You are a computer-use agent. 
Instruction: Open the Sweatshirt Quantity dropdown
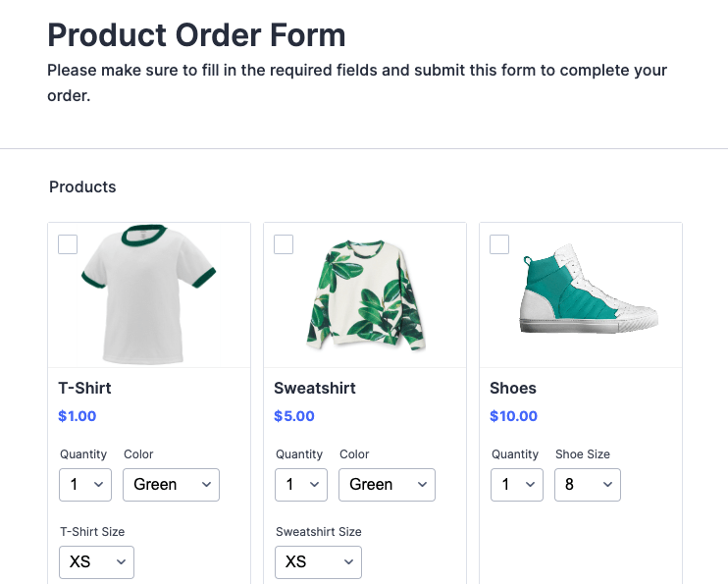301,485
